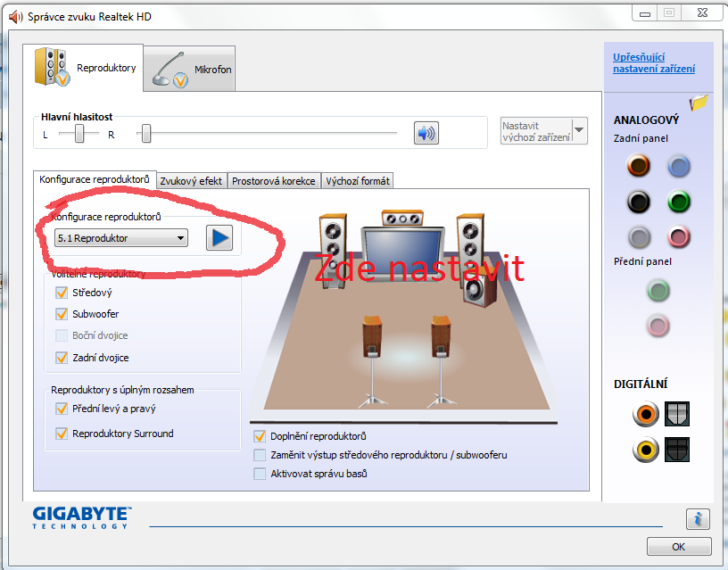Enable Zaměnit výstup středového reproduktoru / subwooferu
This screenshot has height=570, width=728.
(260, 455)
